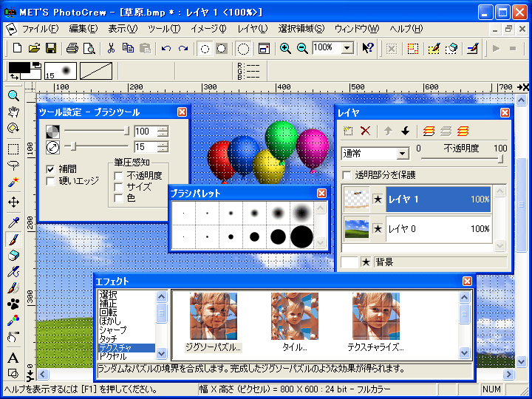This screenshot has height=399, width=532.
Task: Enable the 硬いエッジ checkbox
Action: tap(50, 181)
